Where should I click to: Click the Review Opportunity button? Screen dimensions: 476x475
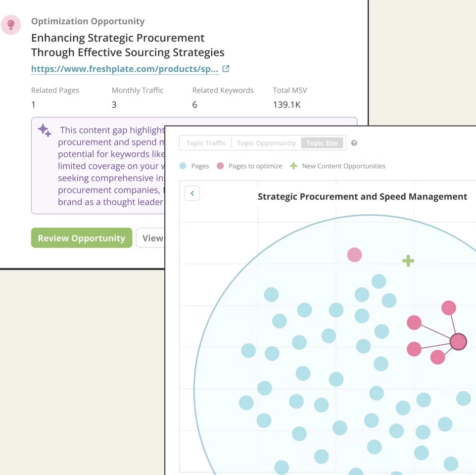tap(82, 238)
